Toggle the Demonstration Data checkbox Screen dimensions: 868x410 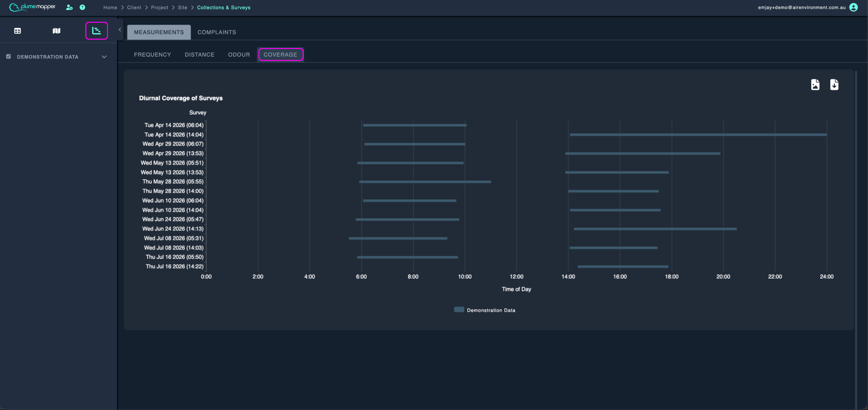[x=9, y=57]
